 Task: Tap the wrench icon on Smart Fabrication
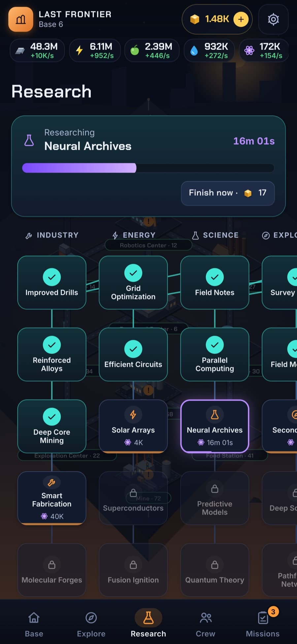(52, 483)
